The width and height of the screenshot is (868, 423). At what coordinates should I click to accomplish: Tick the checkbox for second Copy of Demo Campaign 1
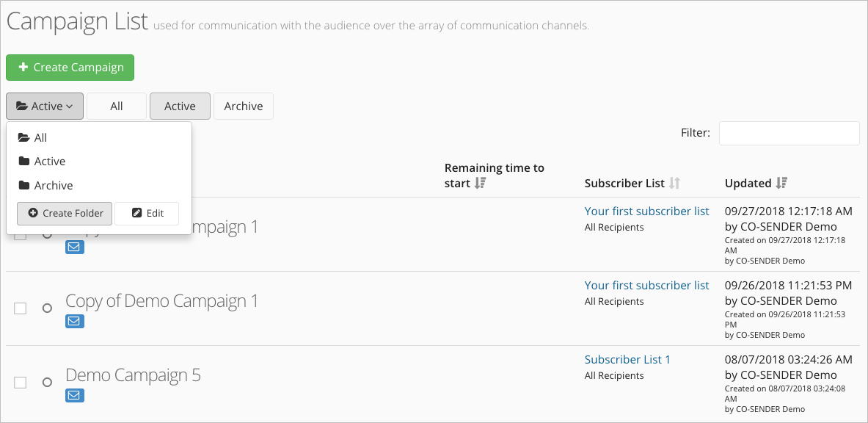(20, 308)
